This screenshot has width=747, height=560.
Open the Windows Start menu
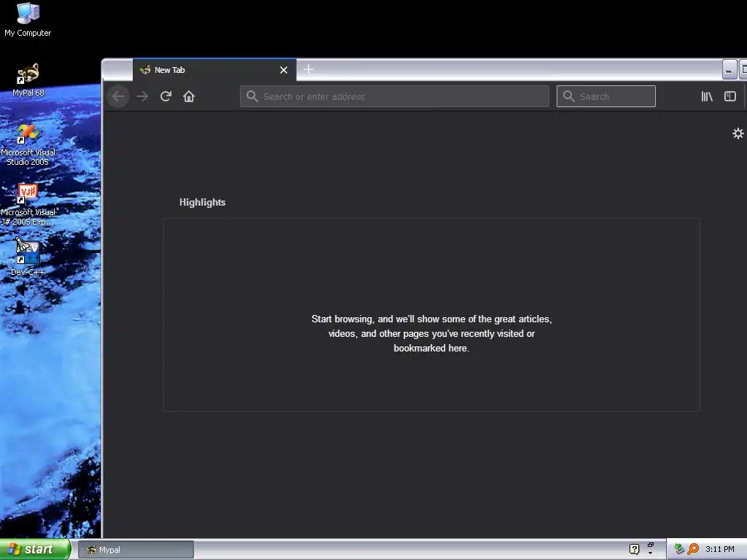click(35, 550)
